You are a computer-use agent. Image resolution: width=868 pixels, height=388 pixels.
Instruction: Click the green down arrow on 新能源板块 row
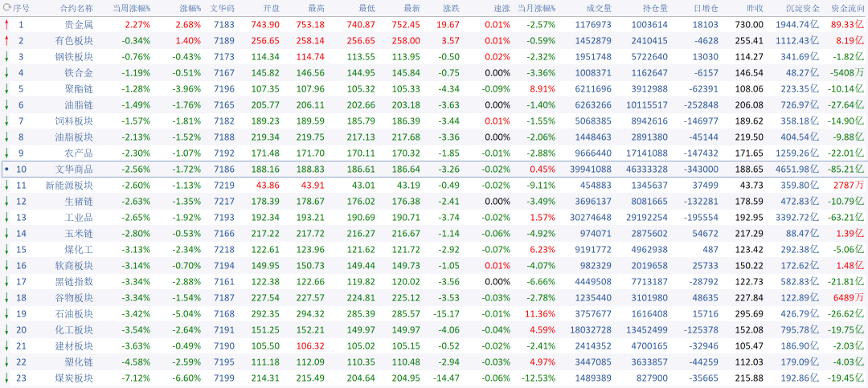pyautogui.click(x=6, y=186)
